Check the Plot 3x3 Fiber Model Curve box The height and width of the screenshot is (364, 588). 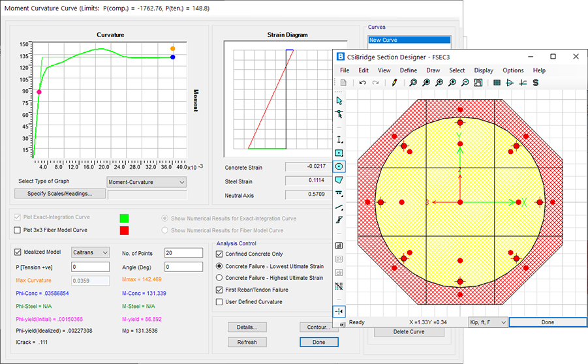click(x=17, y=230)
